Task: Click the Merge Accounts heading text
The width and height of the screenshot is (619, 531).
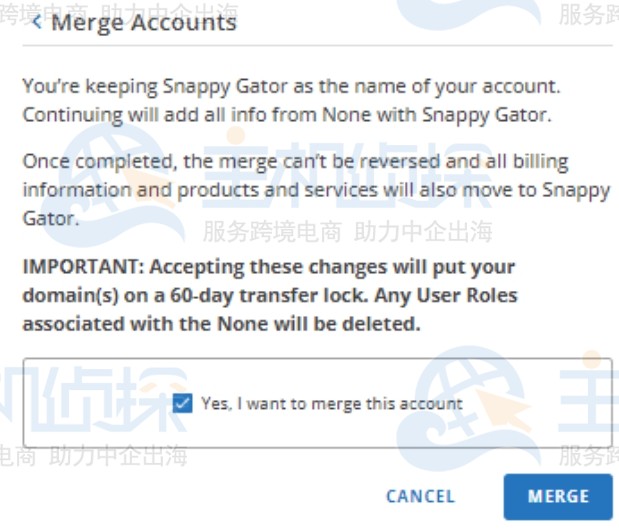Action: [x=143, y=22]
